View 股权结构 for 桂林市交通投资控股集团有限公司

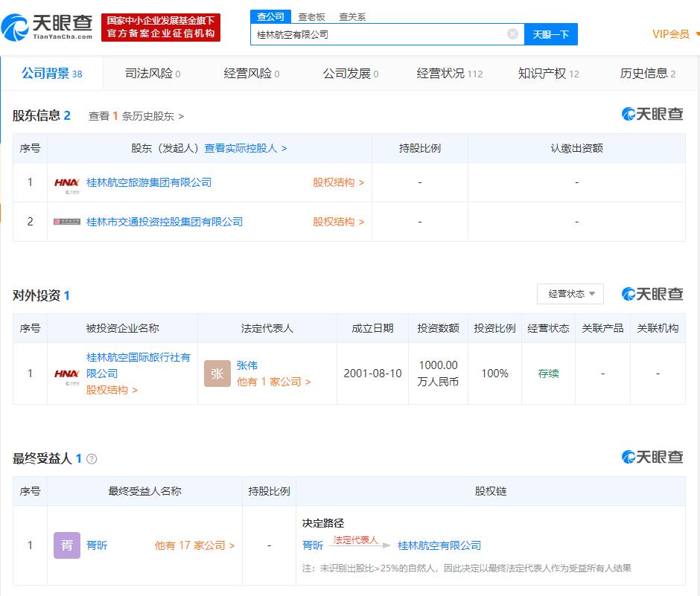click(x=338, y=222)
